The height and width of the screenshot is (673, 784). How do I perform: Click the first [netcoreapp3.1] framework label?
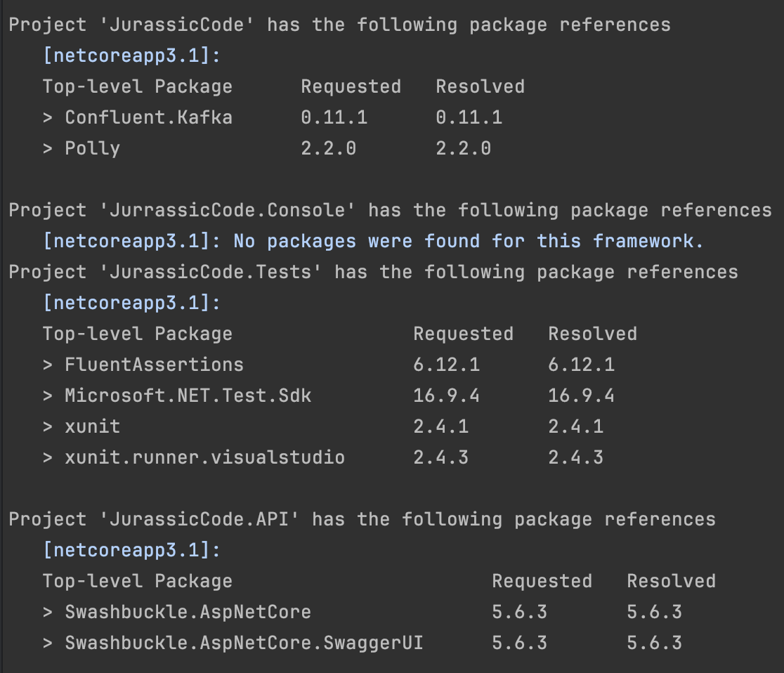131,55
